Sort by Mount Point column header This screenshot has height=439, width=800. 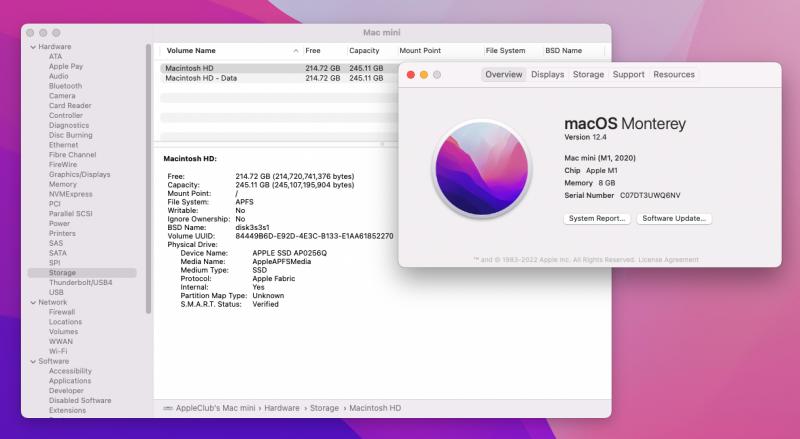point(420,51)
